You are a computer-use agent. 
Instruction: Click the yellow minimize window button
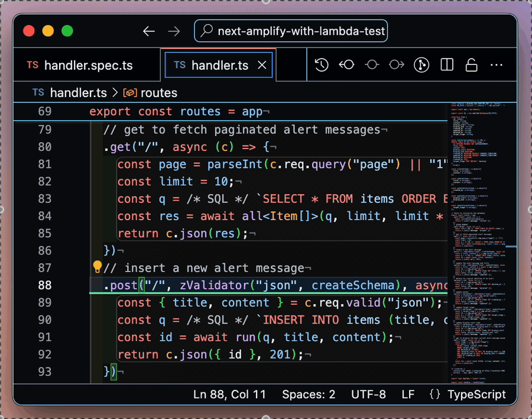pos(48,31)
